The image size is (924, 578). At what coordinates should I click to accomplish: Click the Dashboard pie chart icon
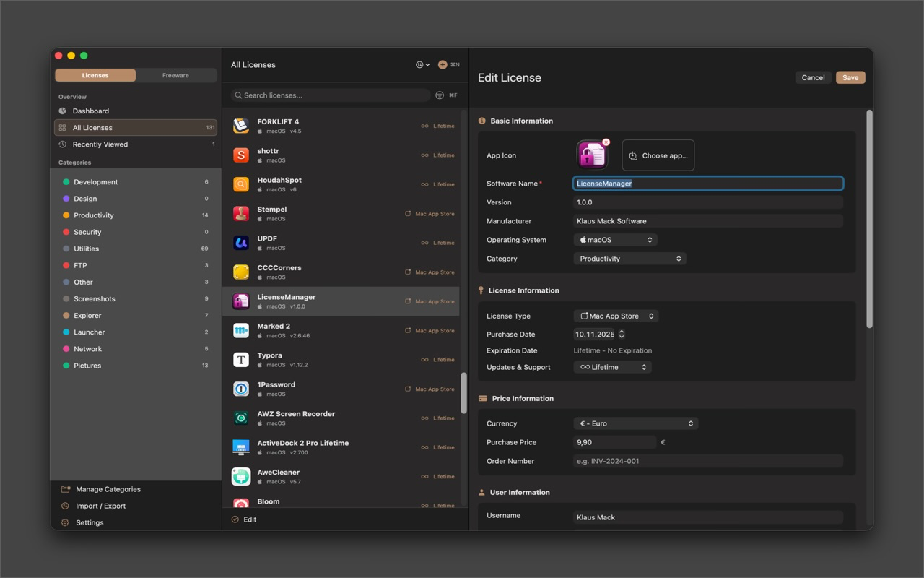click(x=63, y=111)
